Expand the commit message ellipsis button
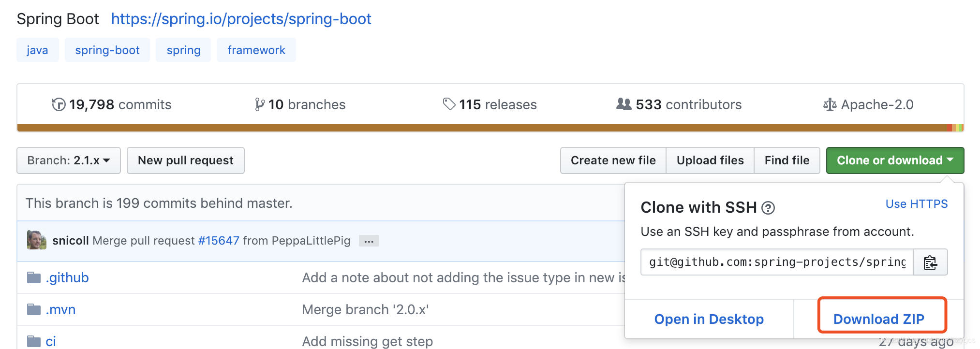This screenshot has width=980, height=349. point(369,241)
